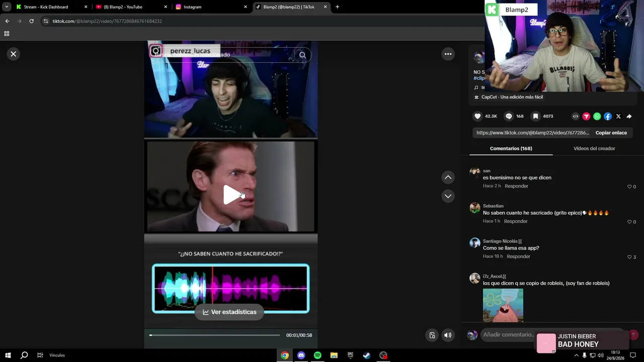
Task: Get the embed code icon
Action: pos(576,116)
